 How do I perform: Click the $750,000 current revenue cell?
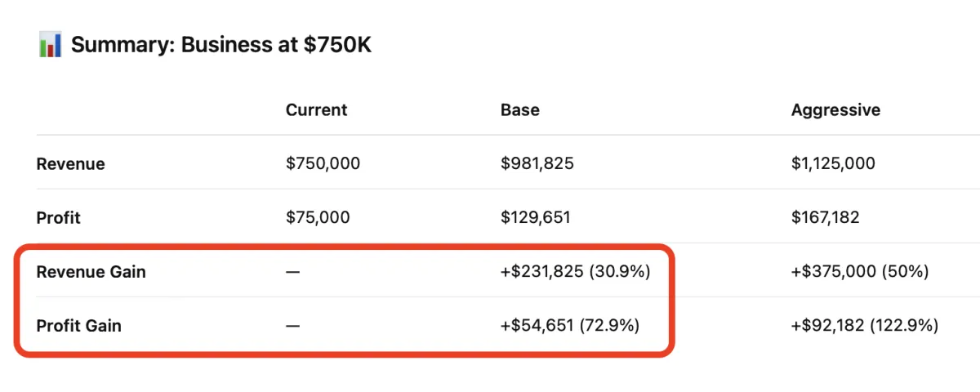coord(323,164)
